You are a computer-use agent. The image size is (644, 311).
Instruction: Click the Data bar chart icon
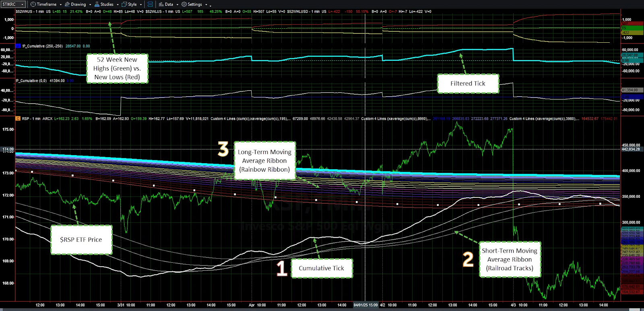[x=161, y=4]
